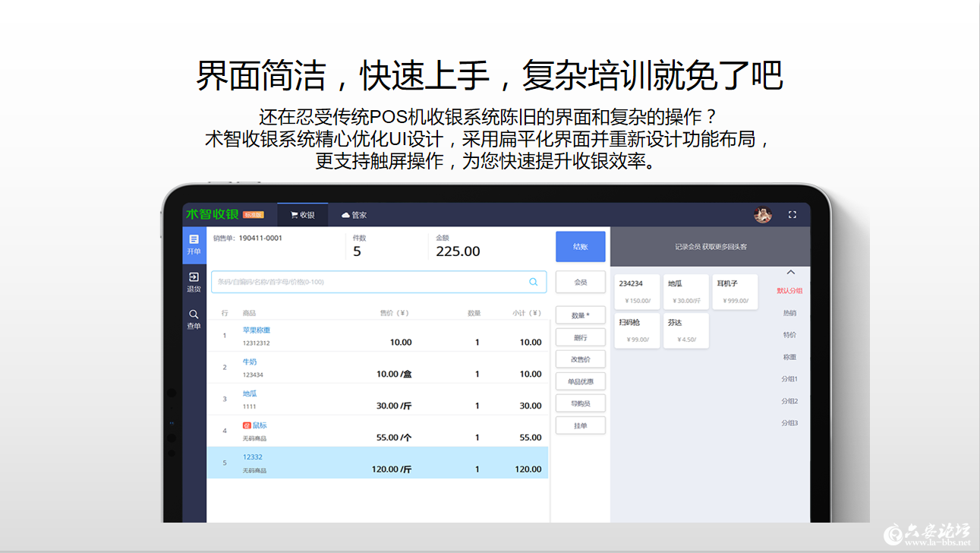Open the 热销 product group

[x=788, y=314]
